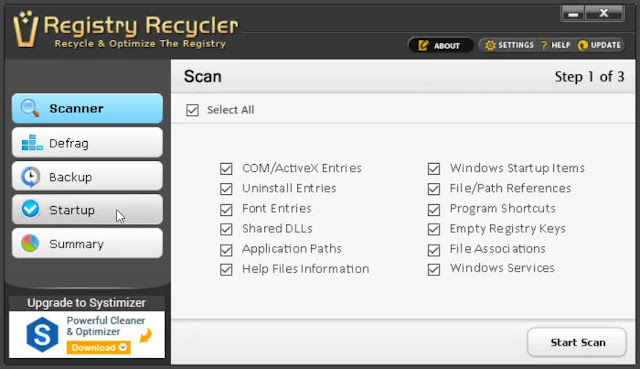Open the Help option
640x369 pixels.
[556, 45]
